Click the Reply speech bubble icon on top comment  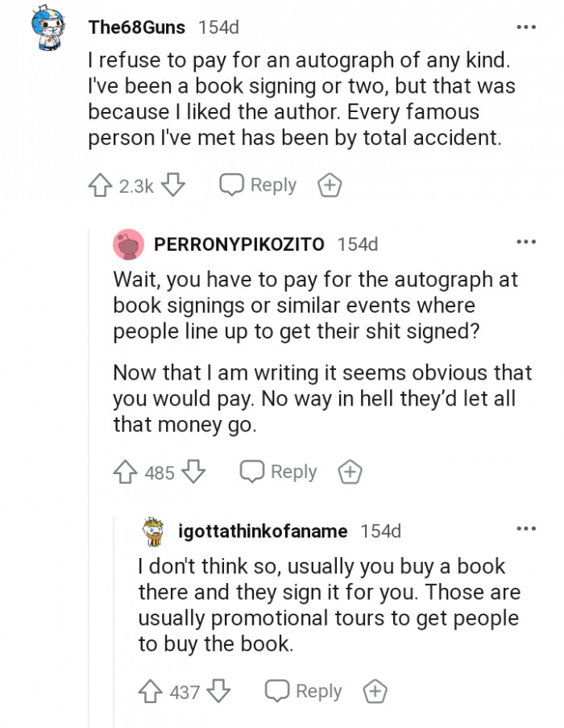[233, 184]
